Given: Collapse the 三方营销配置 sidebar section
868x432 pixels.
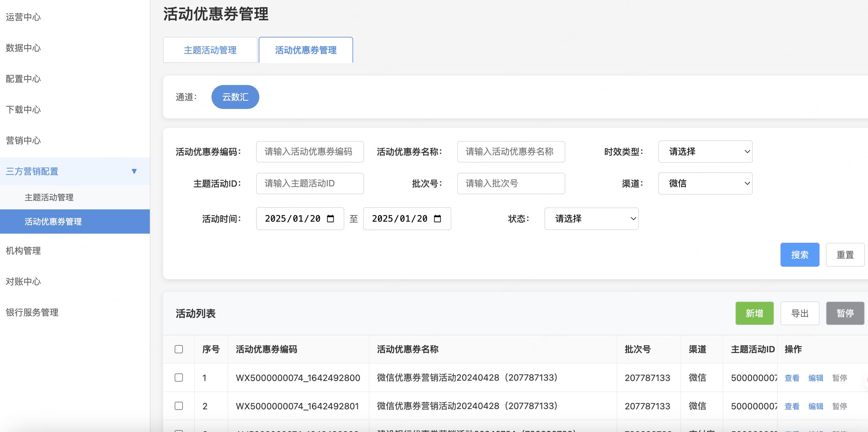Looking at the screenshot, I should coord(134,171).
